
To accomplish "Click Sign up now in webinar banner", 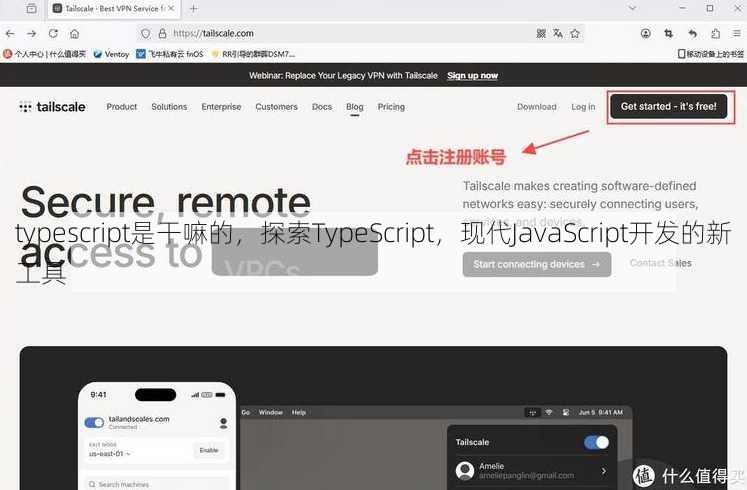I will (472, 75).
